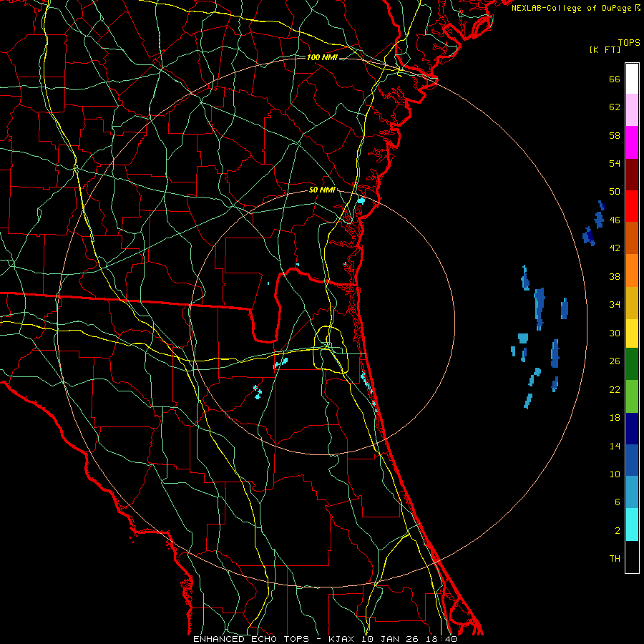
Task: Click the navy blue swatch between 18 and 14
Action: coord(632,429)
